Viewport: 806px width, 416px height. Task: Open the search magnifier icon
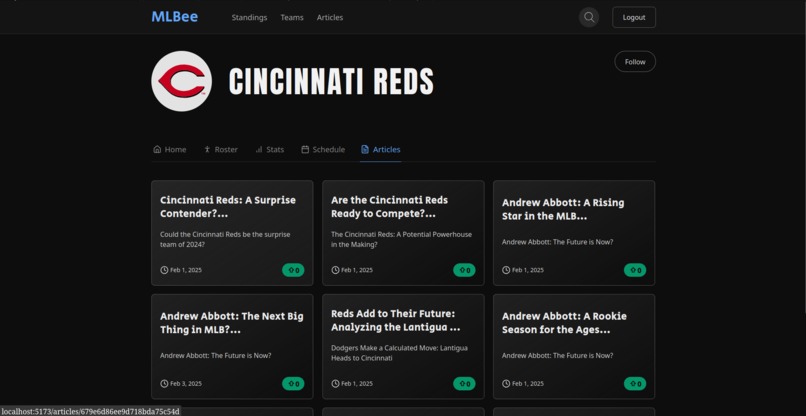pos(589,17)
